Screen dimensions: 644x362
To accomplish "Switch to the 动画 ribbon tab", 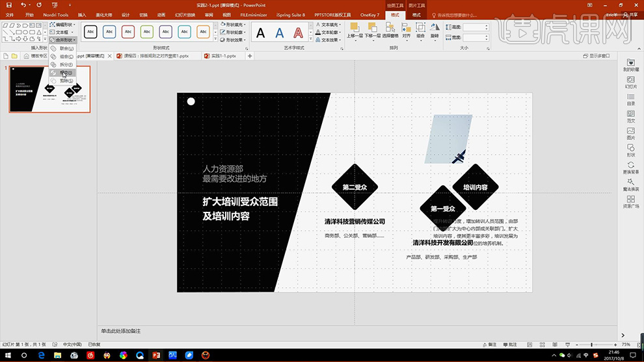I will click(161, 14).
